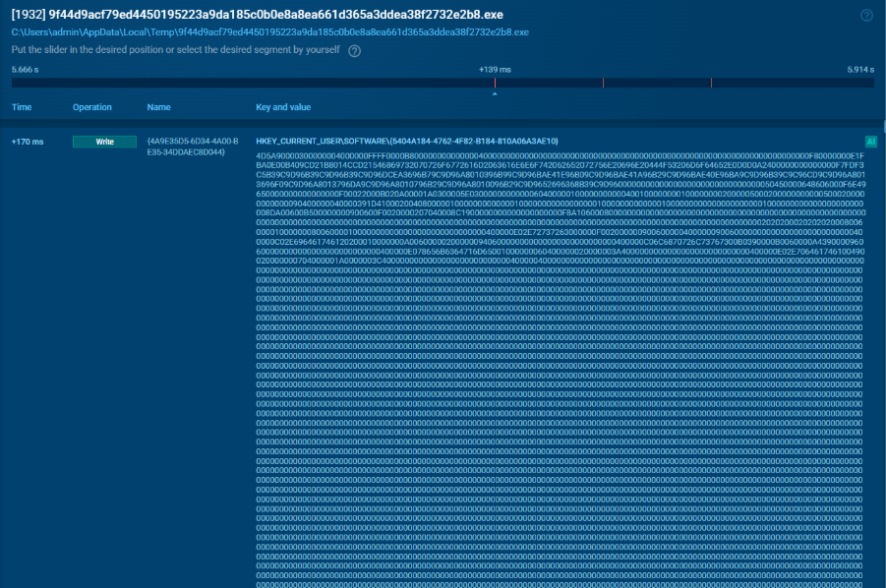The width and height of the screenshot is (886, 588).
Task: Select the second red timeline marker
Action: 603,83
